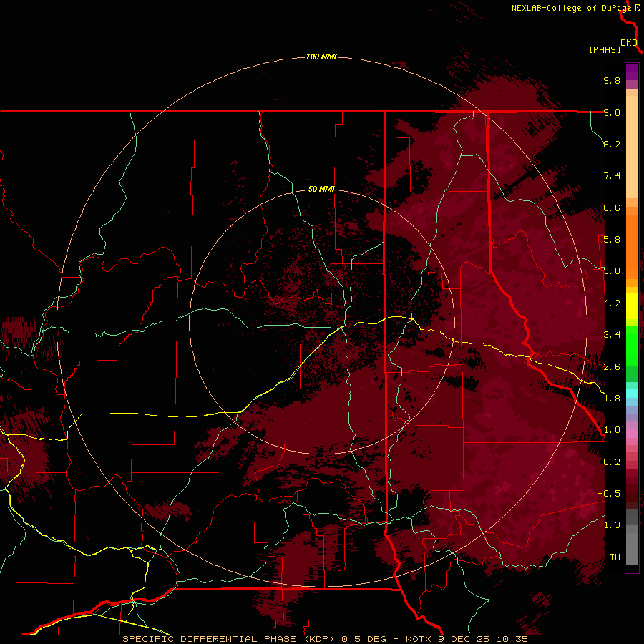Click the TH label on the color scale

pyautogui.click(x=615, y=557)
